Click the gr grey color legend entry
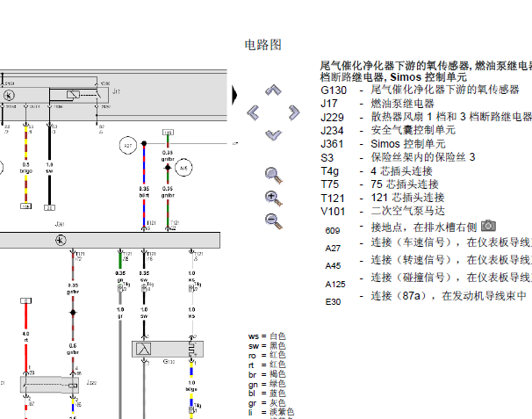 pos(267,403)
